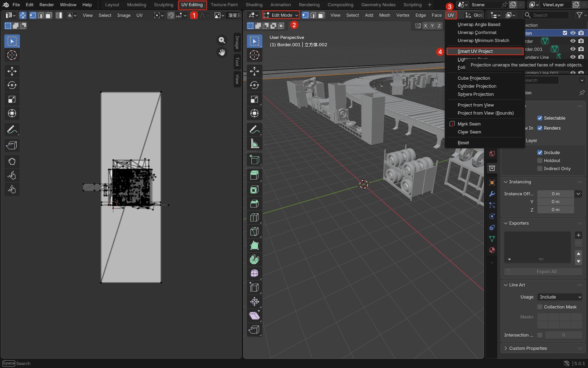
Task: Switch to the Texture Paint workspace tab
Action: point(224,5)
